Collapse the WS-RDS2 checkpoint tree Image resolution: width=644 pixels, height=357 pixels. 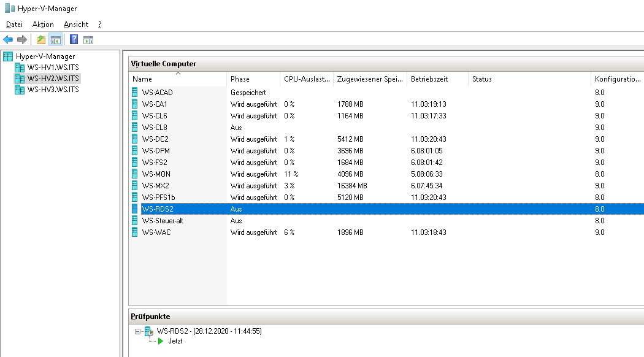137,331
